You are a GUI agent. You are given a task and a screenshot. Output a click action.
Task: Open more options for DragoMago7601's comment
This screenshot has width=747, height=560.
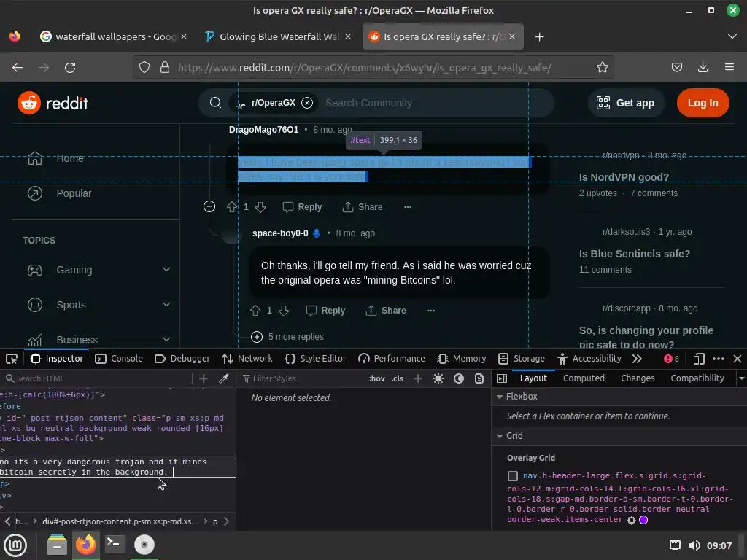coord(407,206)
